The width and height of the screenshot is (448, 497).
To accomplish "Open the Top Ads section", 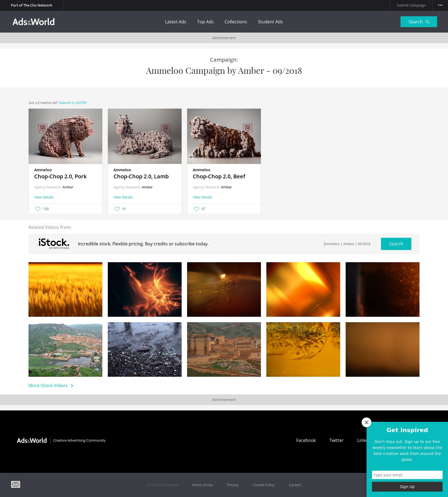I will (205, 22).
